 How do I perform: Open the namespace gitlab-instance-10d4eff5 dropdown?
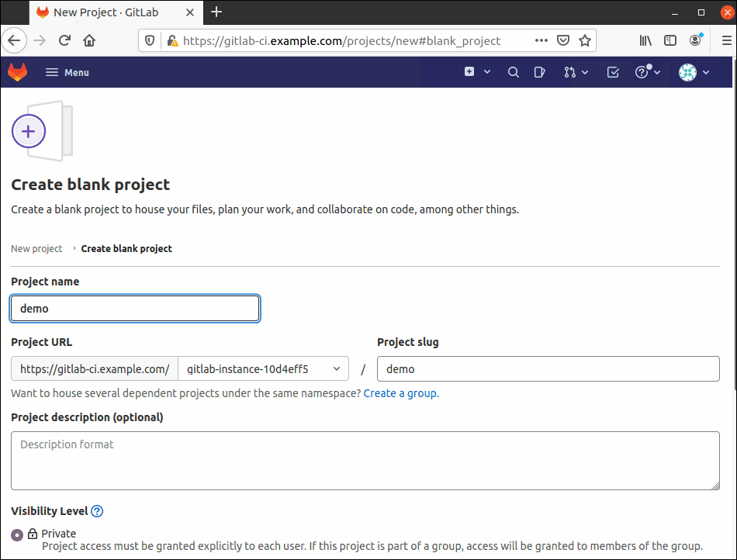point(263,368)
